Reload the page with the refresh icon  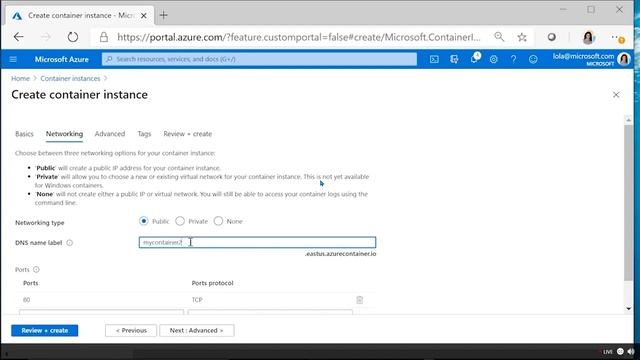(73, 37)
